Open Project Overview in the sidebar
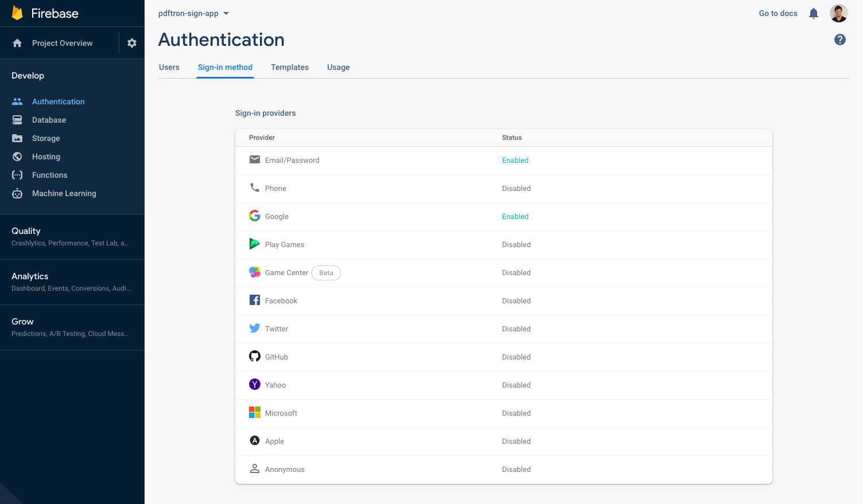 pyautogui.click(x=62, y=43)
